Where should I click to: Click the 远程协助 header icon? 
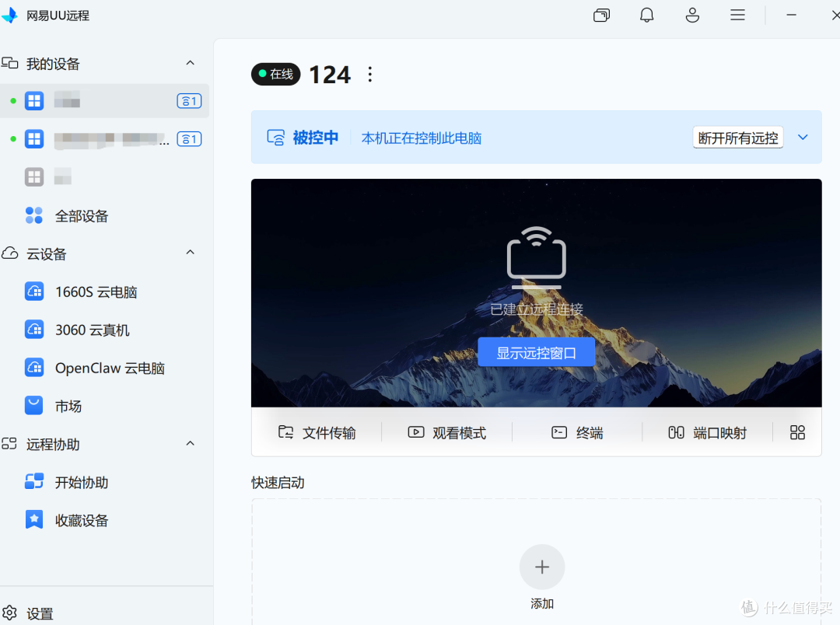coord(9,443)
